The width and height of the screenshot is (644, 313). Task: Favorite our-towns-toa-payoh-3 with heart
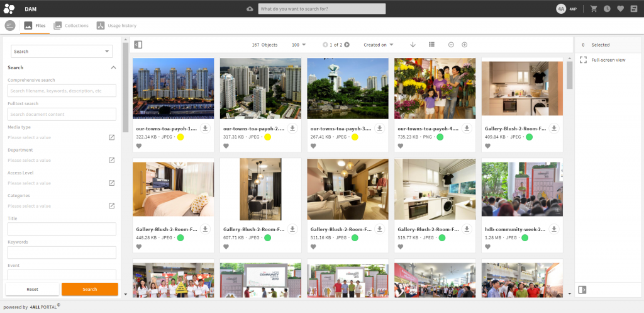313,146
